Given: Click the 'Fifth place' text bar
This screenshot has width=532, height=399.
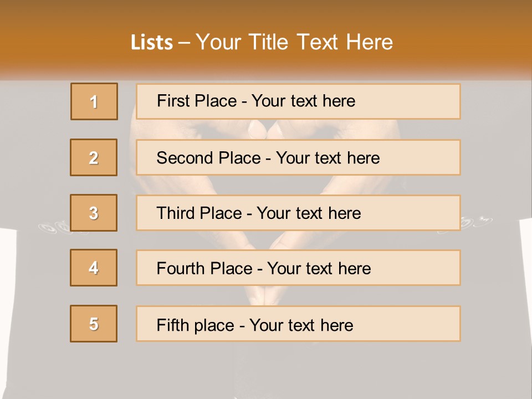Looking at the screenshot, I should click(298, 324).
